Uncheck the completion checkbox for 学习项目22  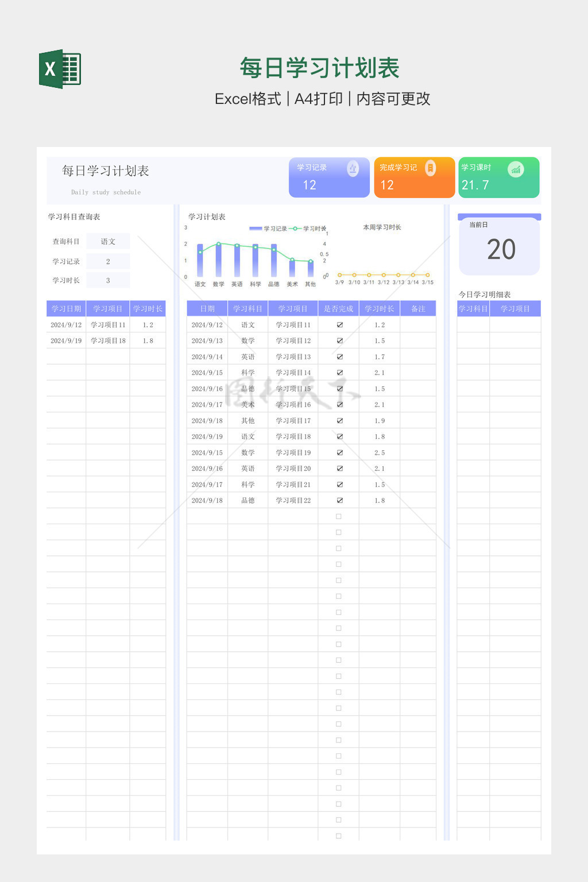click(339, 501)
